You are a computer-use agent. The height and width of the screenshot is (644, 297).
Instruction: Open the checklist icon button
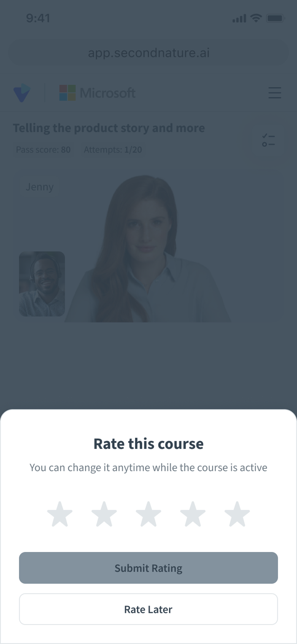click(268, 140)
